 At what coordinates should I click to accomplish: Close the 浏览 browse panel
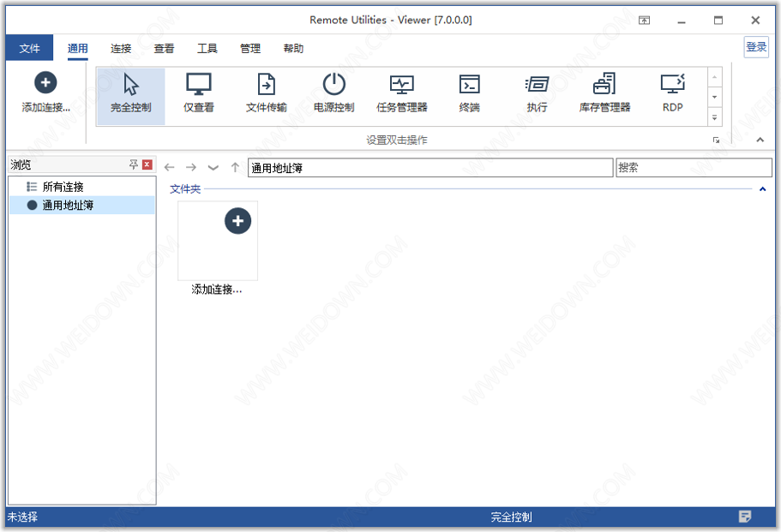click(147, 164)
